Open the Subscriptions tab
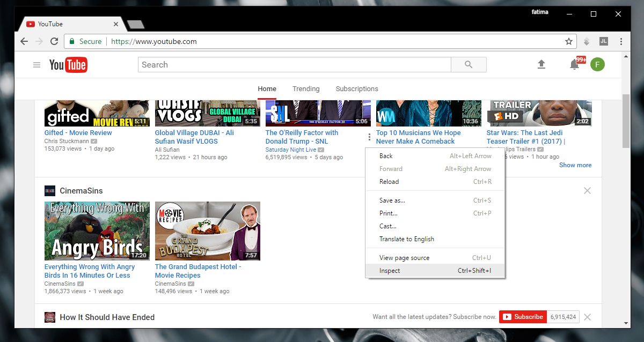The width and height of the screenshot is (644, 342). (357, 89)
